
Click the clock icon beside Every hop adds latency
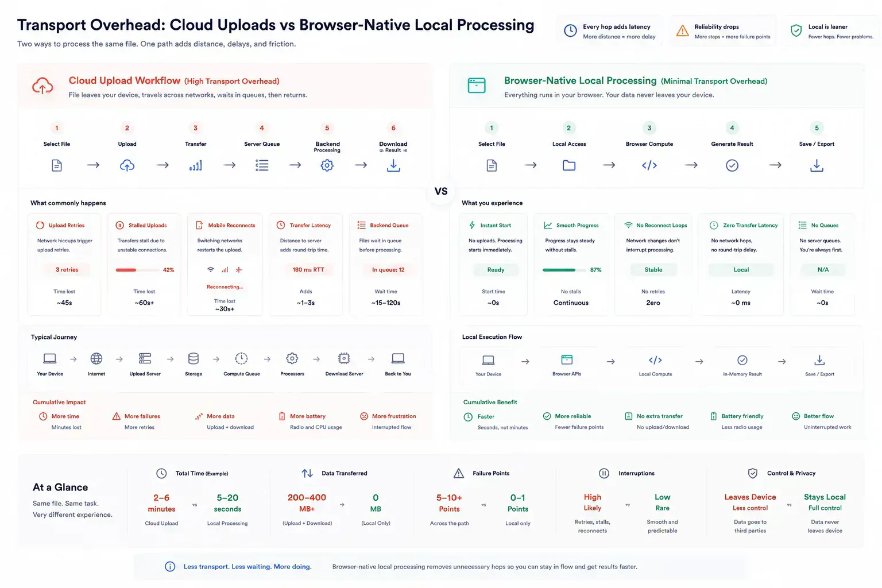click(x=570, y=31)
